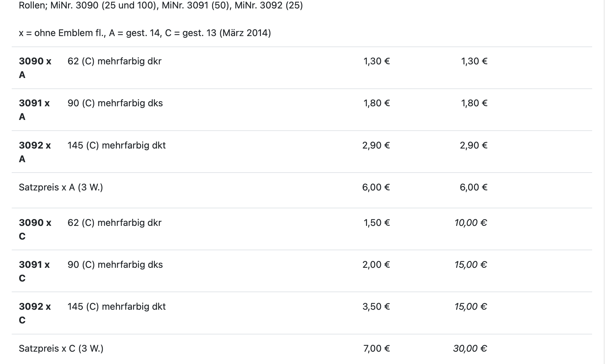
Task: Click "90 (C) mehrfarbig dks" in 3091 x C row
Action: [115, 265]
